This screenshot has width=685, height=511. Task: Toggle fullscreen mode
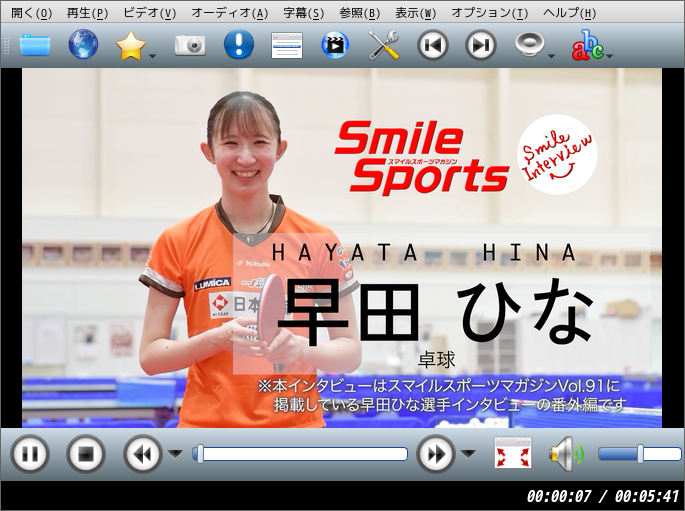(513, 452)
